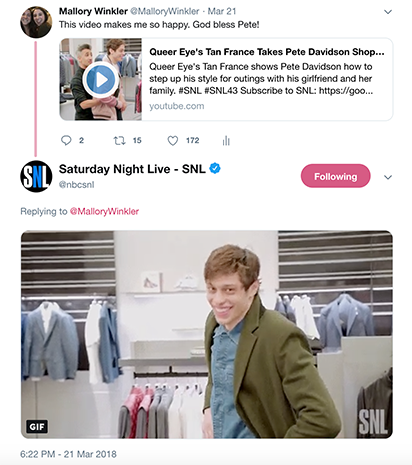This screenshot has width=412, height=465.
Task: Click the @nbcsnl handle
Action: pyautogui.click(x=76, y=184)
